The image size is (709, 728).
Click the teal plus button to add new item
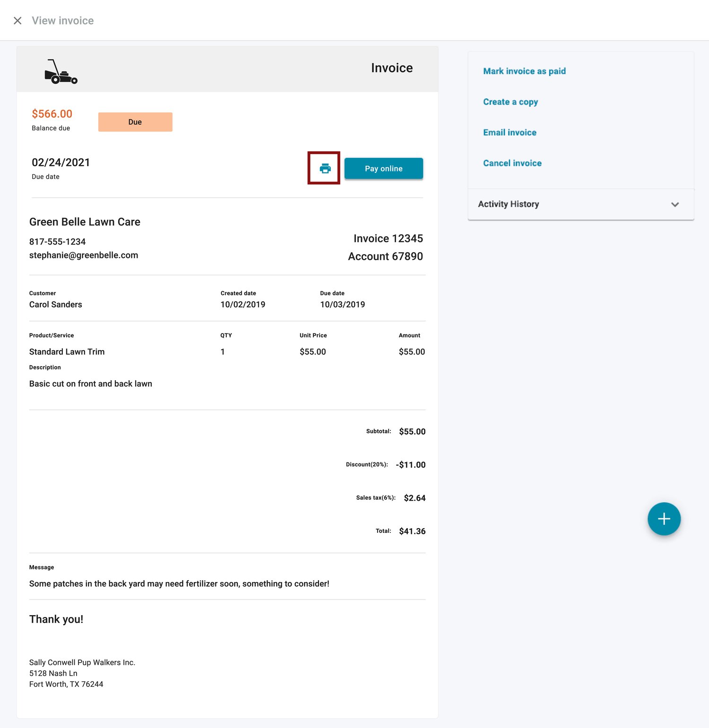coord(664,519)
